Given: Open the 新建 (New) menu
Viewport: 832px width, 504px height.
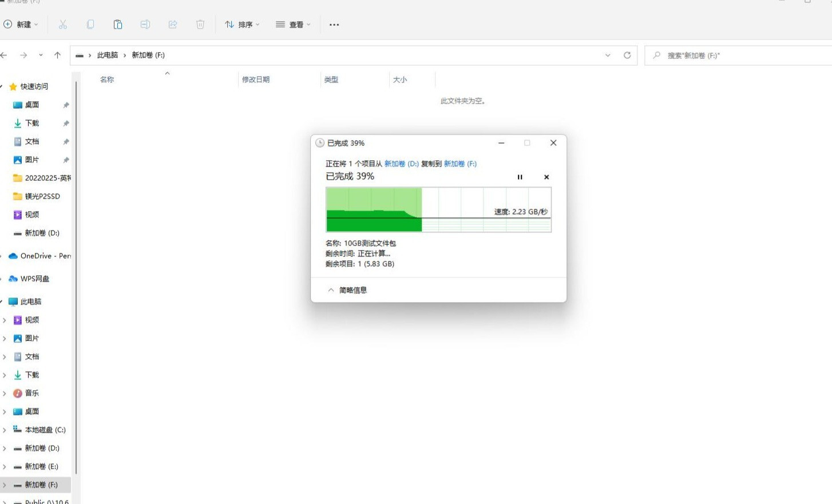Looking at the screenshot, I should coord(21,25).
